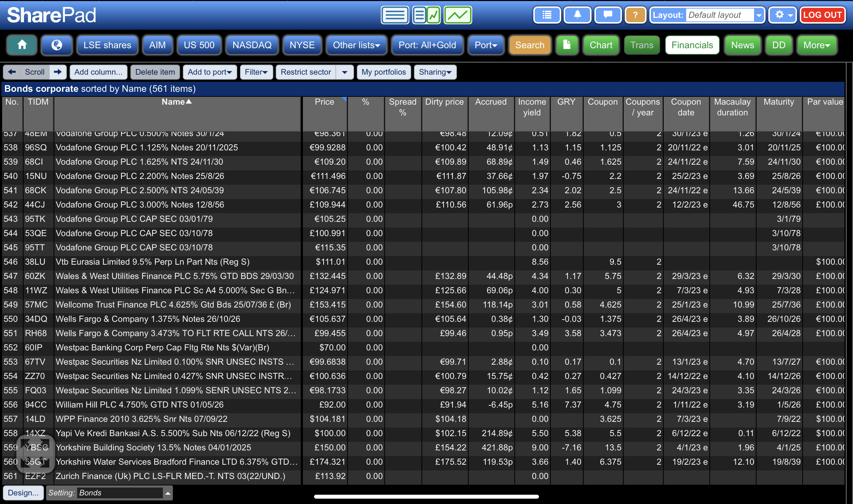Viewport: 853px width, 504px height.
Task: Select the NASDAQ list
Action: [252, 45]
